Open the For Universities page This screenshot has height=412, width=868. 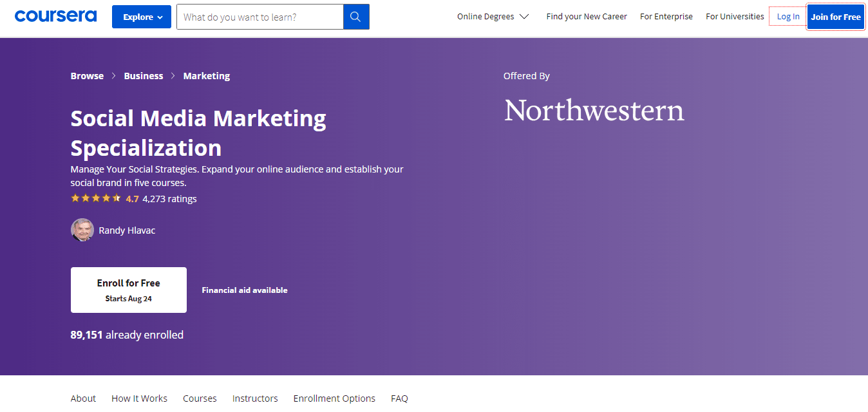pyautogui.click(x=734, y=17)
